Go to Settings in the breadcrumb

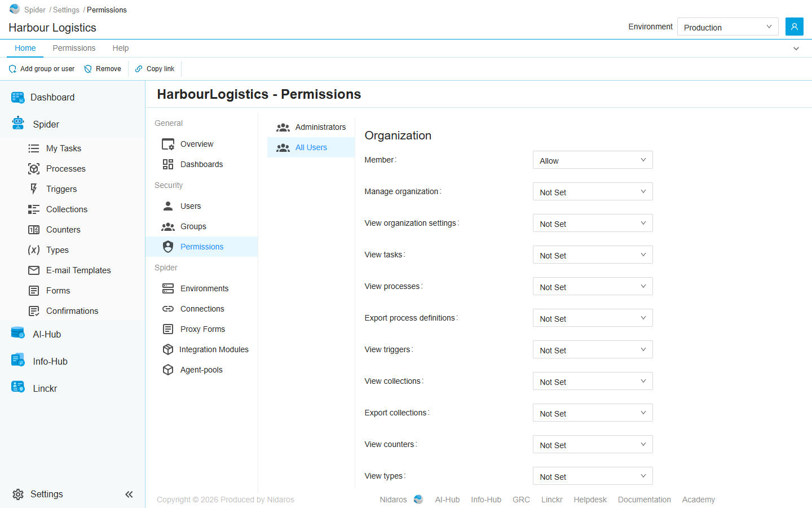66,10
